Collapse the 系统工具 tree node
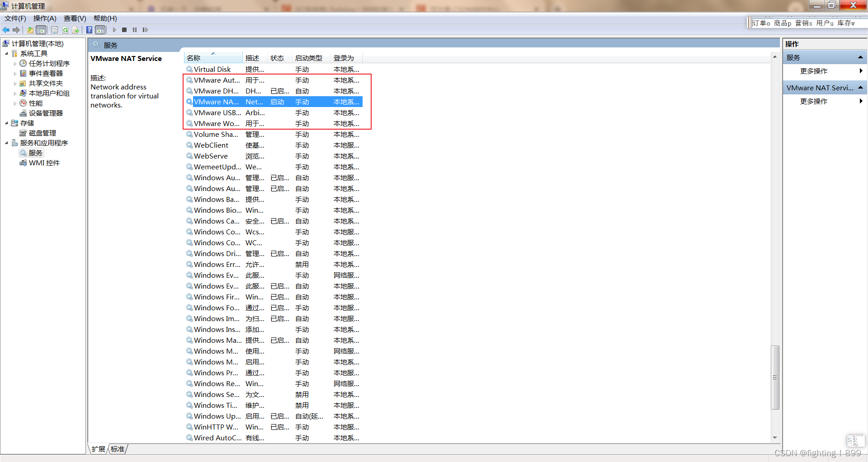This screenshot has height=462, width=868. pos(6,54)
